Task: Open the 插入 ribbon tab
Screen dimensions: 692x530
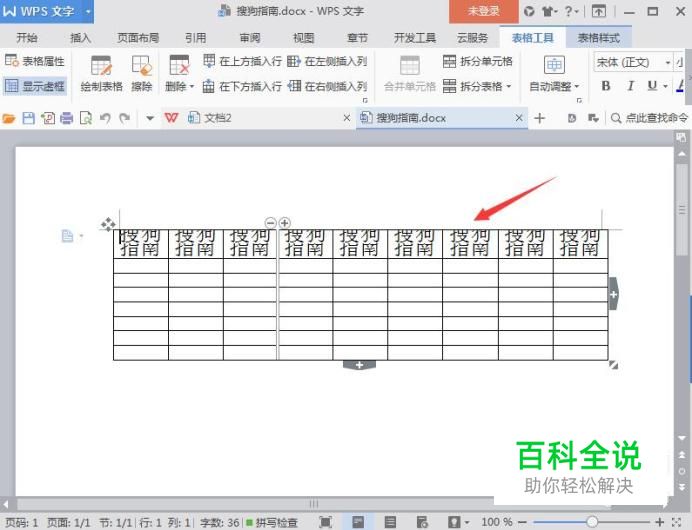Action: point(80,38)
